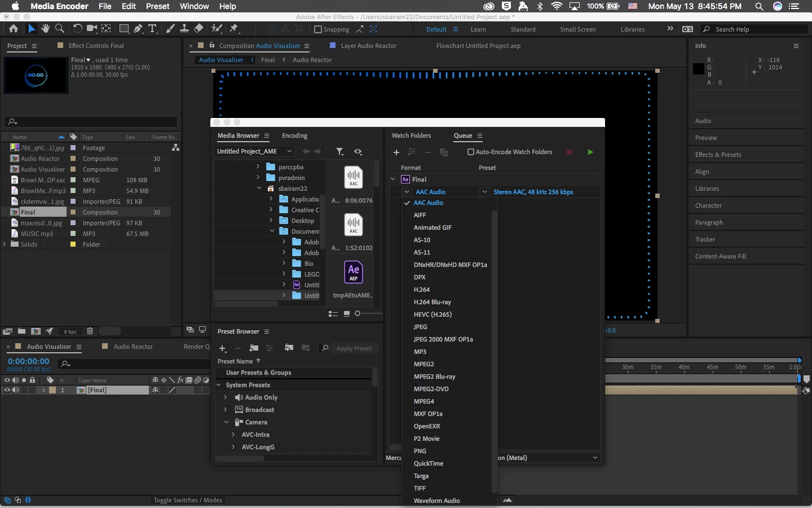Toggle the composition lock icon next to Composition tab
Screen dimensions: 812x508
coord(212,45)
